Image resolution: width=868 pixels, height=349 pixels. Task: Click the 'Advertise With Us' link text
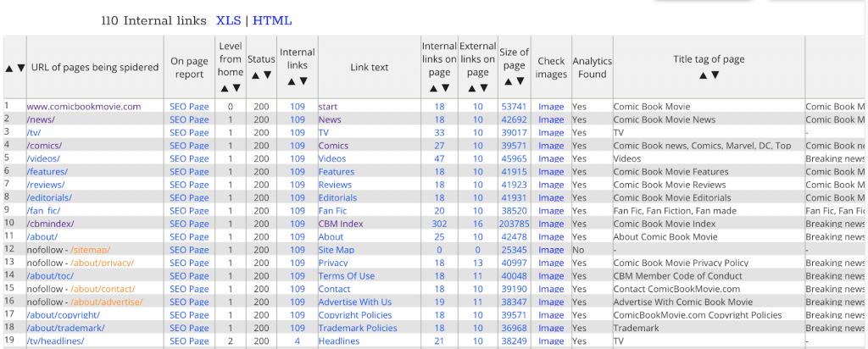coord(355,302)
